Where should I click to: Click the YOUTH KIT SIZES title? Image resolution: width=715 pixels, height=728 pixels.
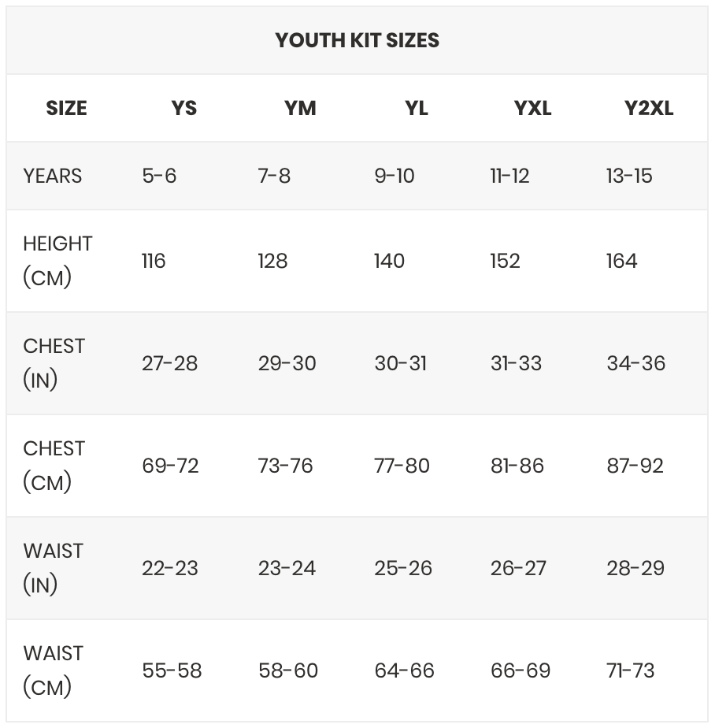(x=357, y=40)
